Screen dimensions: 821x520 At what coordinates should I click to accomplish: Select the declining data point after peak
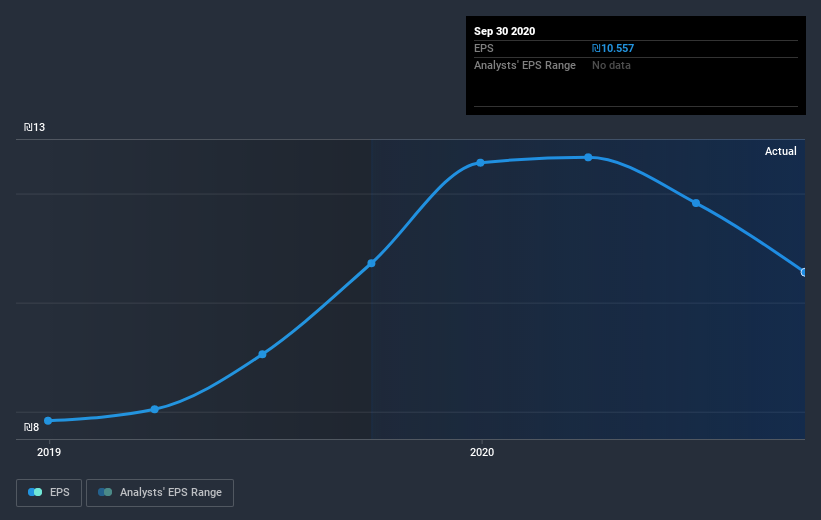[696, 203]
